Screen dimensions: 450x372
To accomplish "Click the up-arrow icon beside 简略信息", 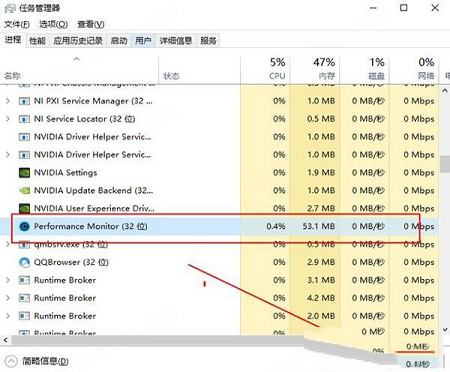I will click(11, 361).
